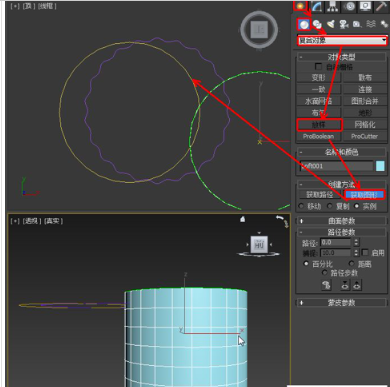Open the Hierarchy panel tab
390x387 pixels.
(x=333, y=6)
